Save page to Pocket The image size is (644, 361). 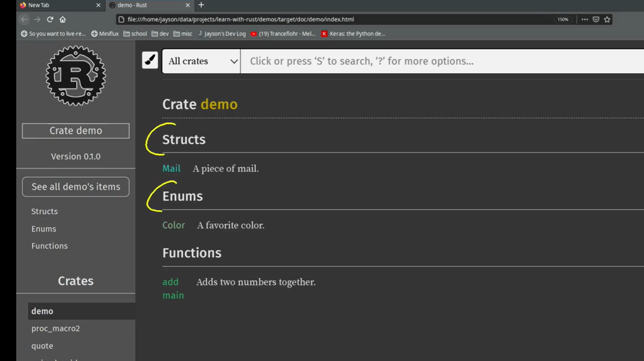596,19
